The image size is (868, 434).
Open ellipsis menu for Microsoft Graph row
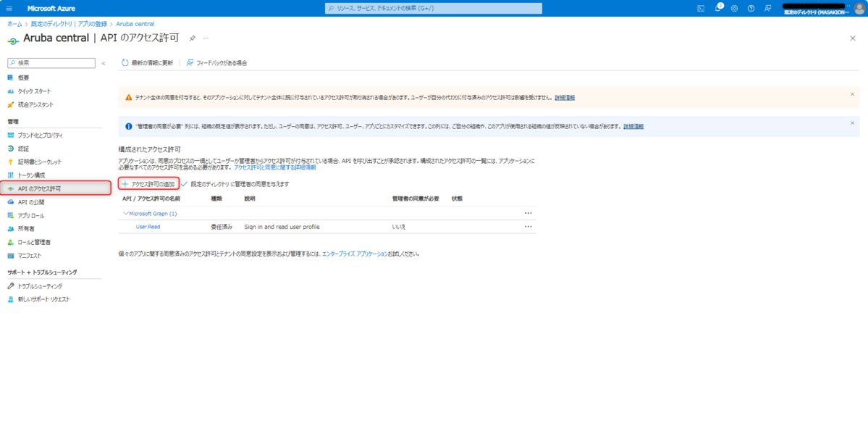528,213
